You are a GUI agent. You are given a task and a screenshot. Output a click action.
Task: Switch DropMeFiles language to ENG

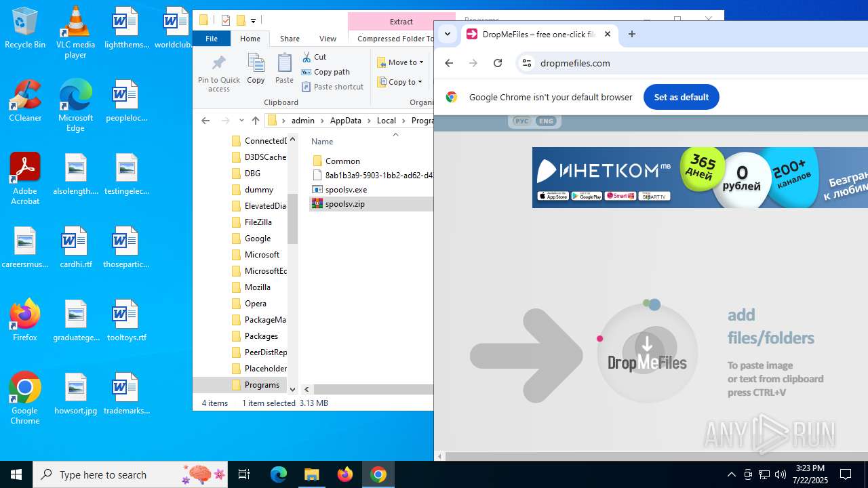(546, 121)
